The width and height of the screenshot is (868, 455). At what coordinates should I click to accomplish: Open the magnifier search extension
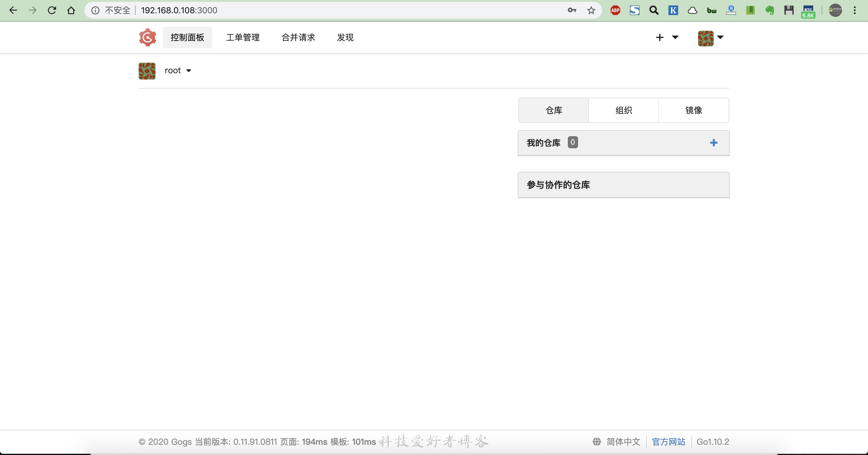point(654,11)
